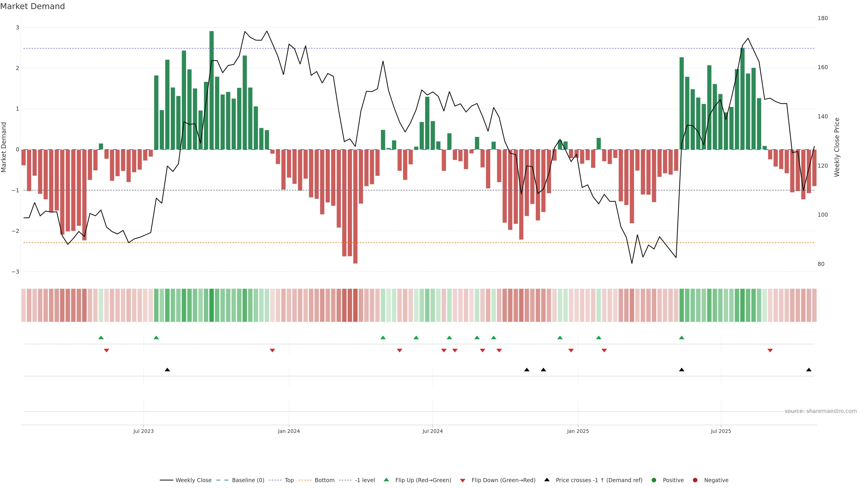Click black Price crosses -1 legend triangle

click(547, 480)
